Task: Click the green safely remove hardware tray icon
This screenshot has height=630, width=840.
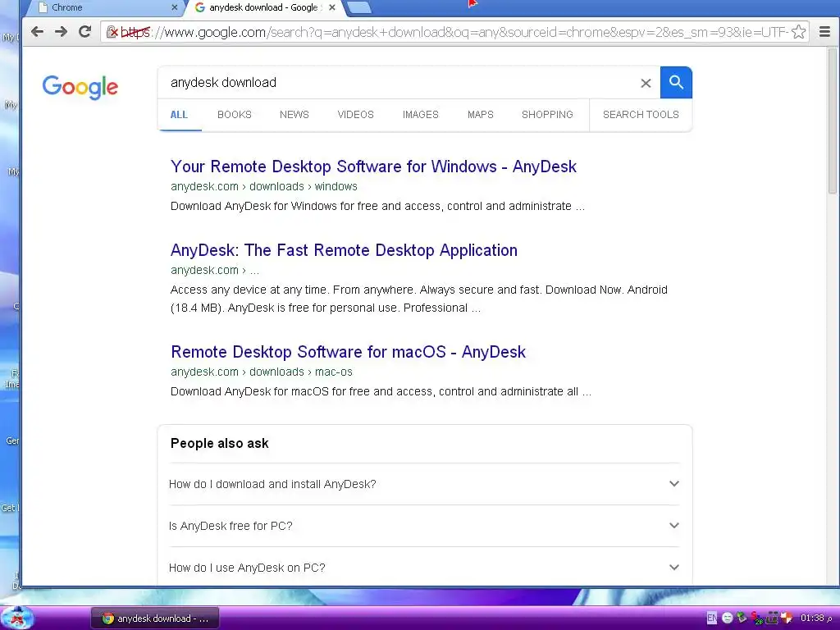Action: [x=742, y=619]
